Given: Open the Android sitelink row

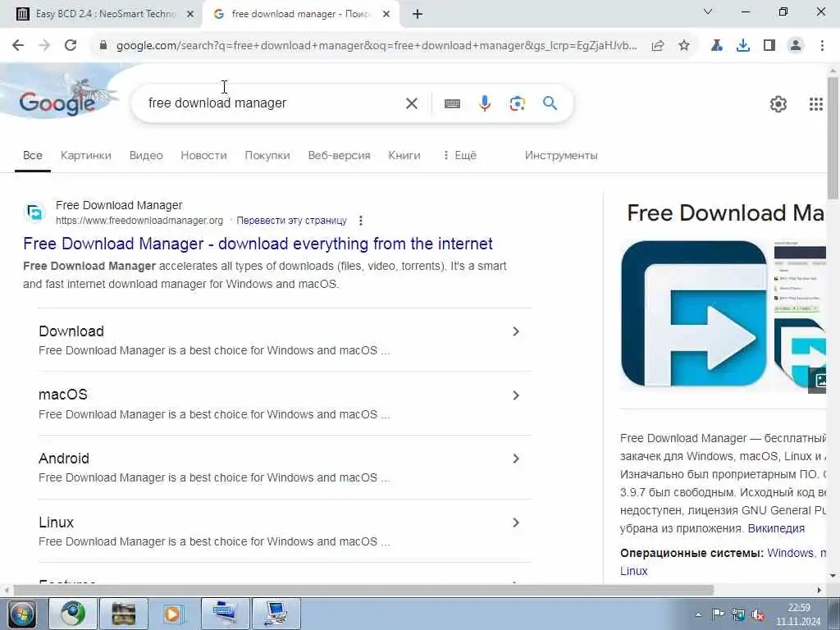Looking at the screenshot, I should click(x=285, y=467).
